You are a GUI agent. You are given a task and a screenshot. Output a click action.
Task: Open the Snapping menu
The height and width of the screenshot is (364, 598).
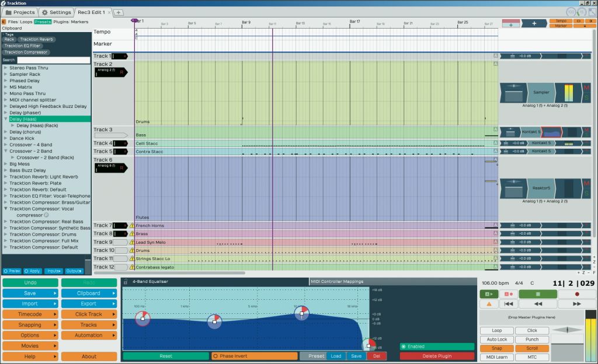click(x=30, y=325)
